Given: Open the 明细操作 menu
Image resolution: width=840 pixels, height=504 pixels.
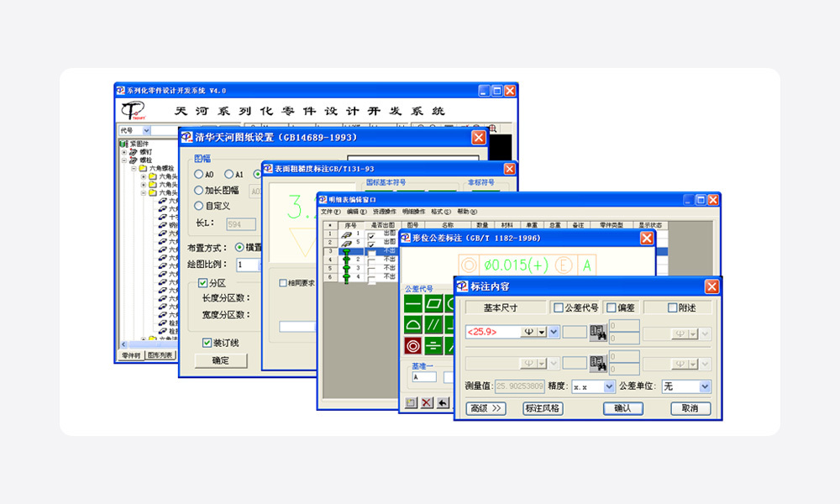Looking at the screenshot, I should pos(413,212).
